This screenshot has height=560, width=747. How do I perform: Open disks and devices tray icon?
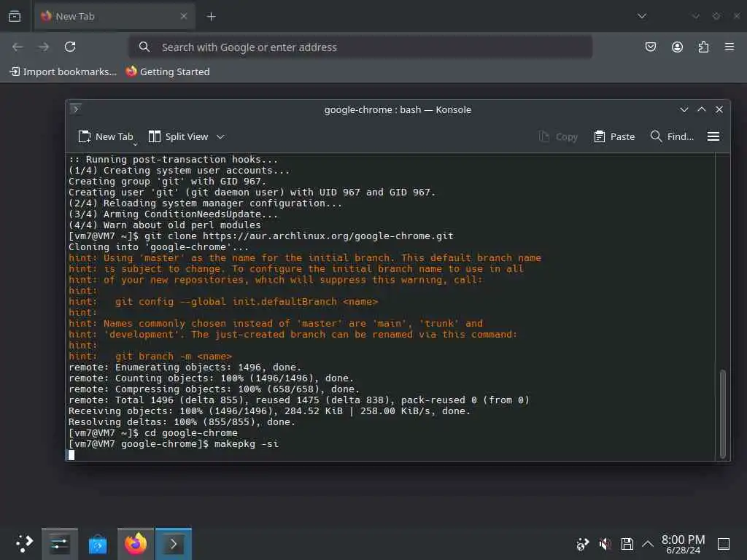pos(627,544)
